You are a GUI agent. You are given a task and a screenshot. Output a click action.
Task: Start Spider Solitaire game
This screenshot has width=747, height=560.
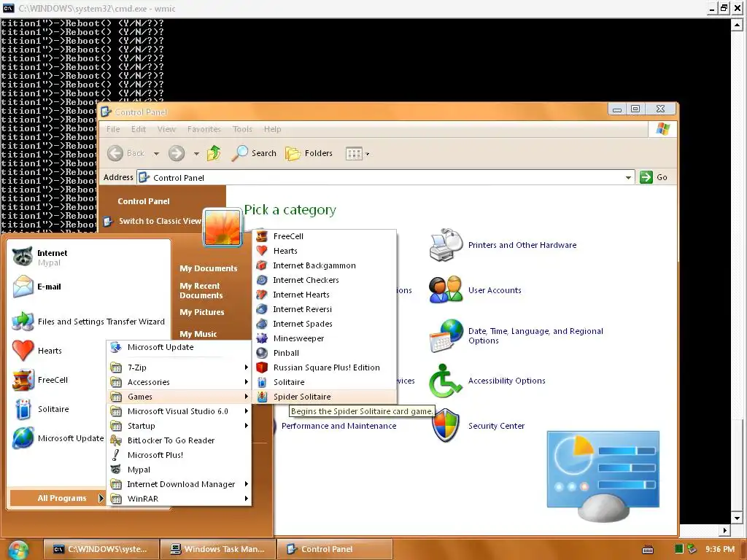pos(324,397)
